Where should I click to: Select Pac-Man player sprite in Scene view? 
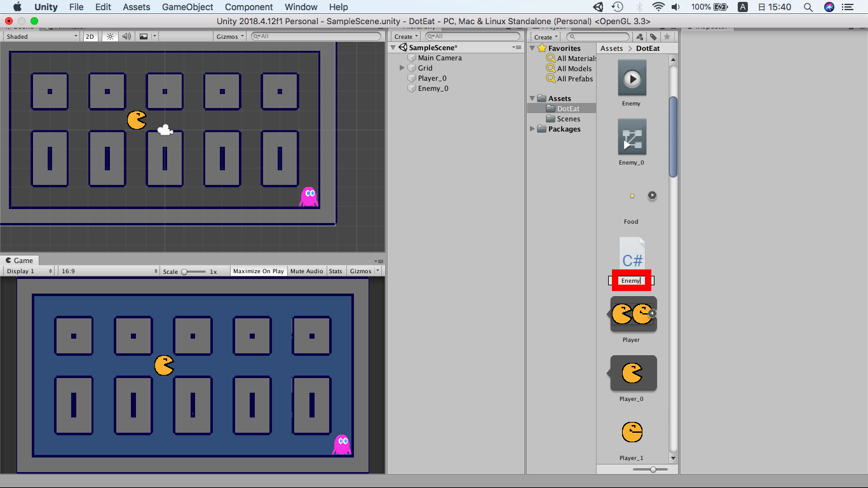point(137,120)
